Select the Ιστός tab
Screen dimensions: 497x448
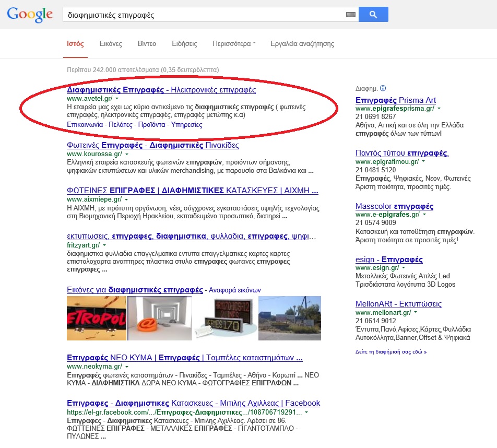(75, 44)
